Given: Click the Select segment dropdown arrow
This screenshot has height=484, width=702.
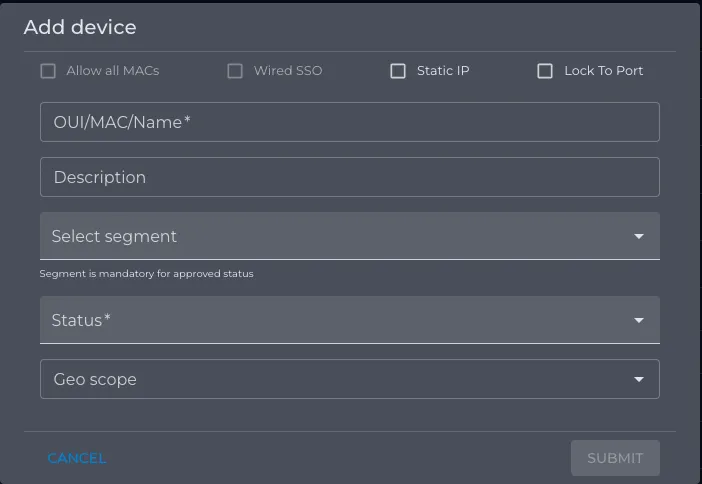Looking at the screenshot, I should (639, 236).
